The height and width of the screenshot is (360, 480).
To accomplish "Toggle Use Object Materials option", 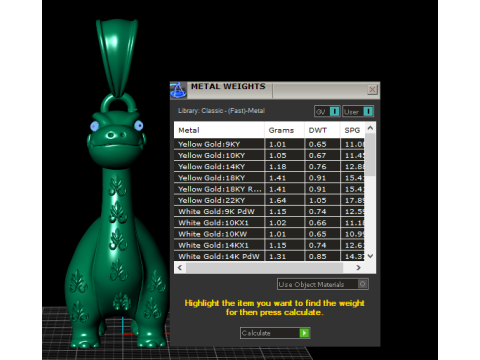I will [323, 284].
